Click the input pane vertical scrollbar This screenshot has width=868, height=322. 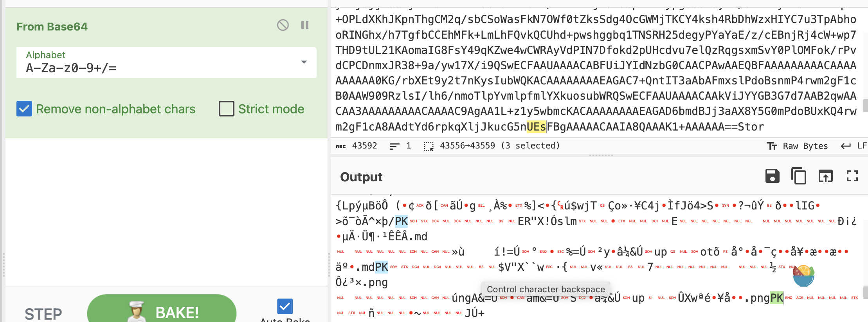[x=865, y=105]
